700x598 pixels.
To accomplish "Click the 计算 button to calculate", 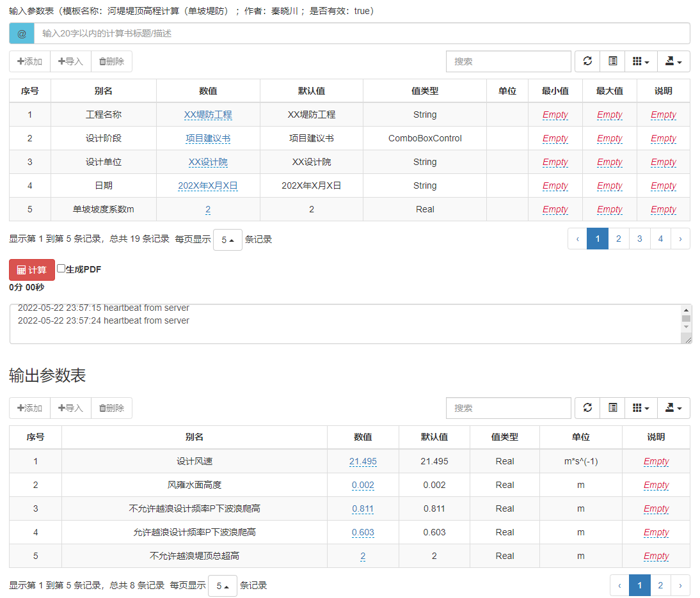I will [x=31, y=269].
